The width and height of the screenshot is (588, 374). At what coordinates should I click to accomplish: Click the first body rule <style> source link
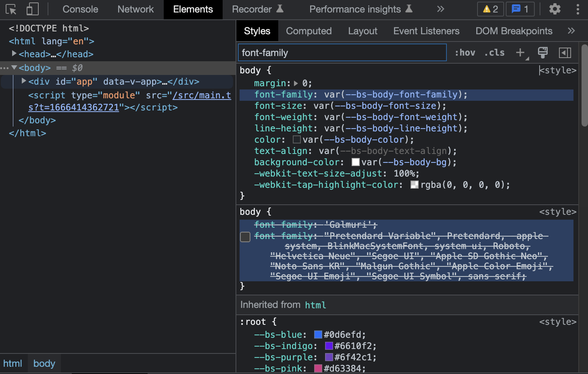point(558,70)
